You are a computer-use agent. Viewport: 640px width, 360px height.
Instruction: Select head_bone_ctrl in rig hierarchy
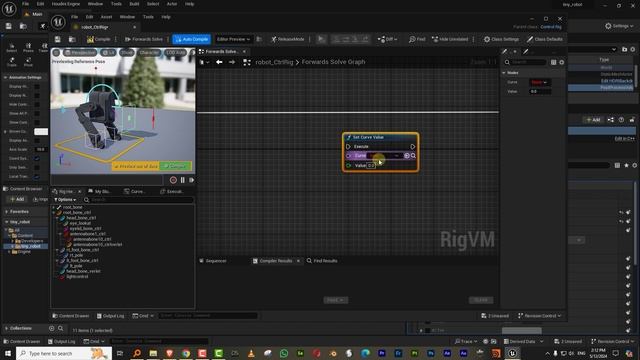[81, 218]
